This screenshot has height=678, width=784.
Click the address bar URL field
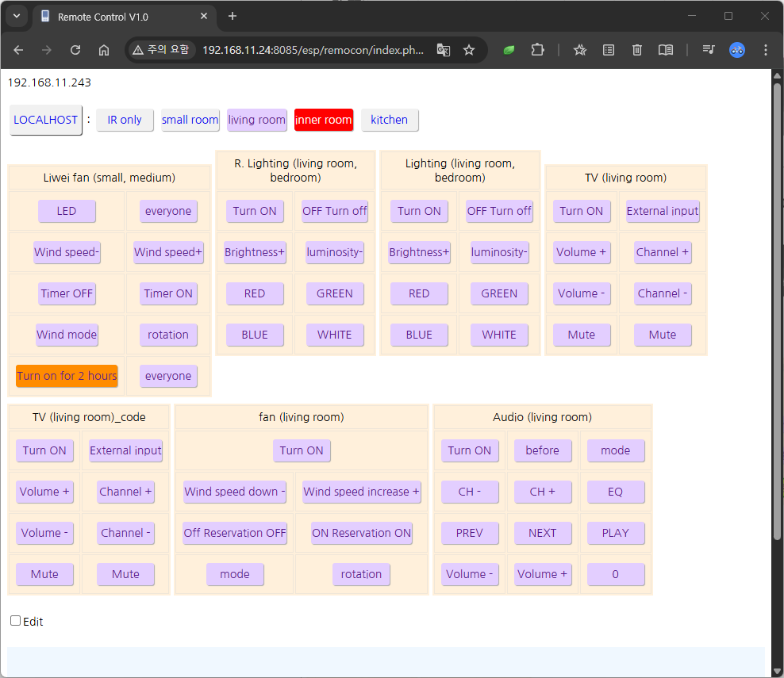coord(313,50)
